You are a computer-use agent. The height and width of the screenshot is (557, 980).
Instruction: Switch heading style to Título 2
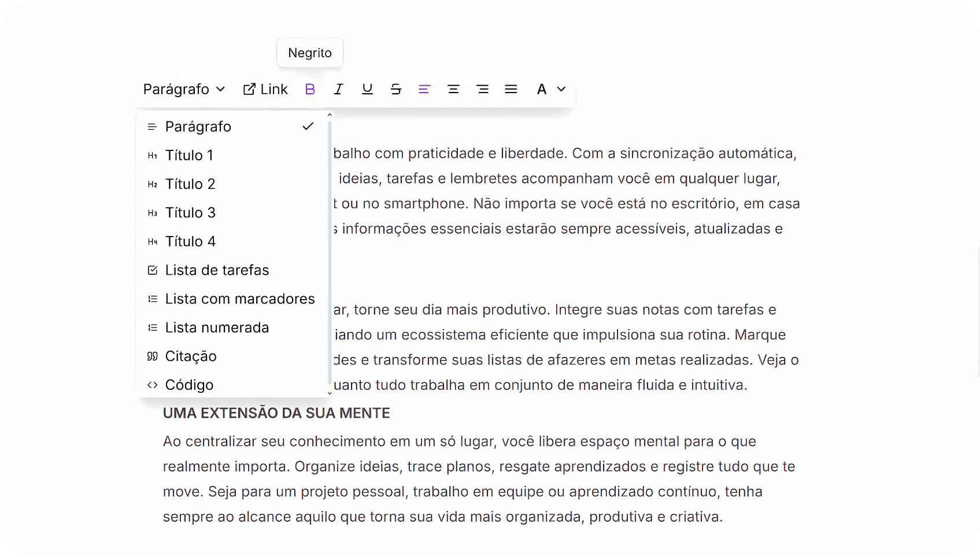pyautogui.click(x=191, y=183)
